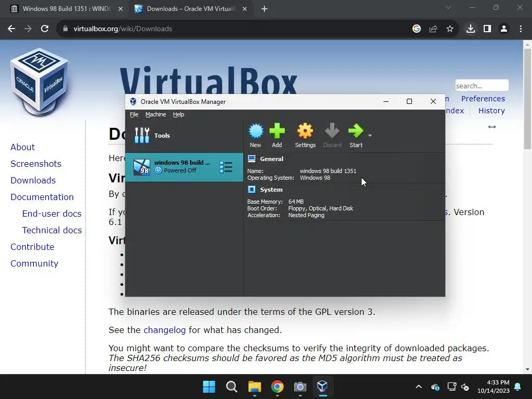Click the VM name value windows 98 build 1351
532x399 pixels.
[x=328, y=171]
